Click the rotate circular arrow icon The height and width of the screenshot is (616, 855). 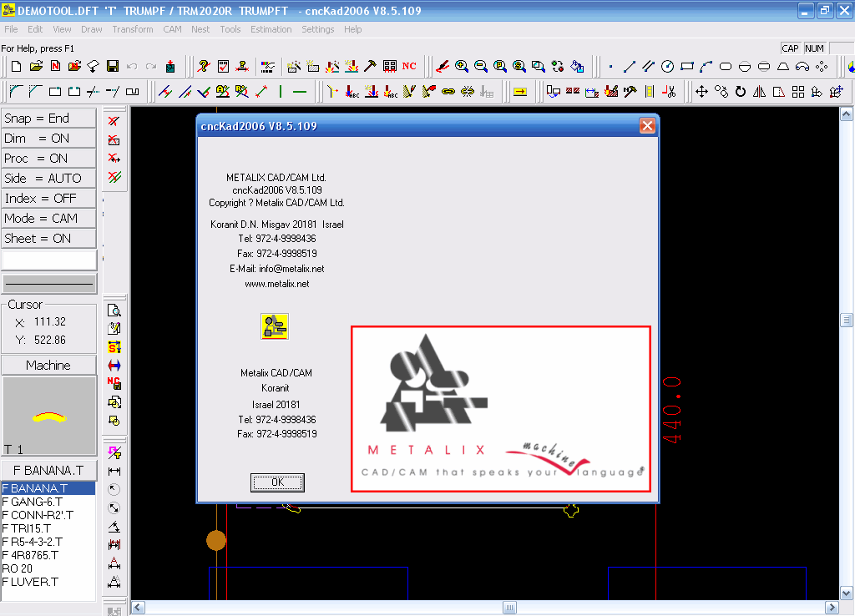coord(740,92)
